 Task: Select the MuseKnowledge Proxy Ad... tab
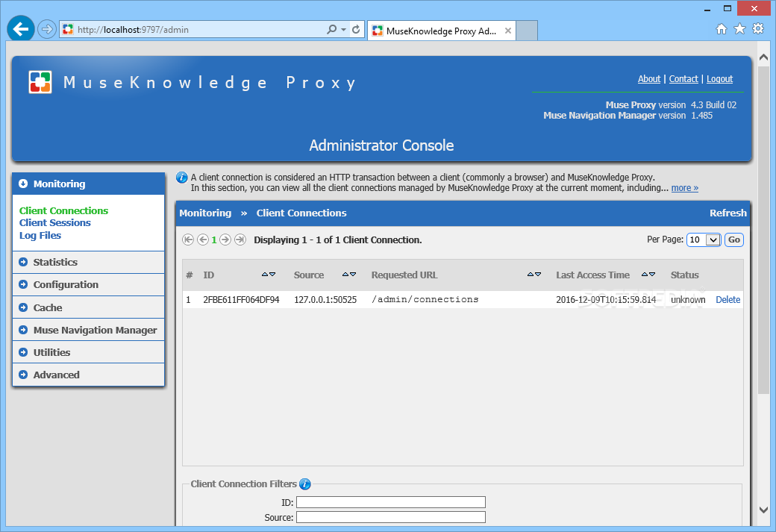[x=442, y=31]
